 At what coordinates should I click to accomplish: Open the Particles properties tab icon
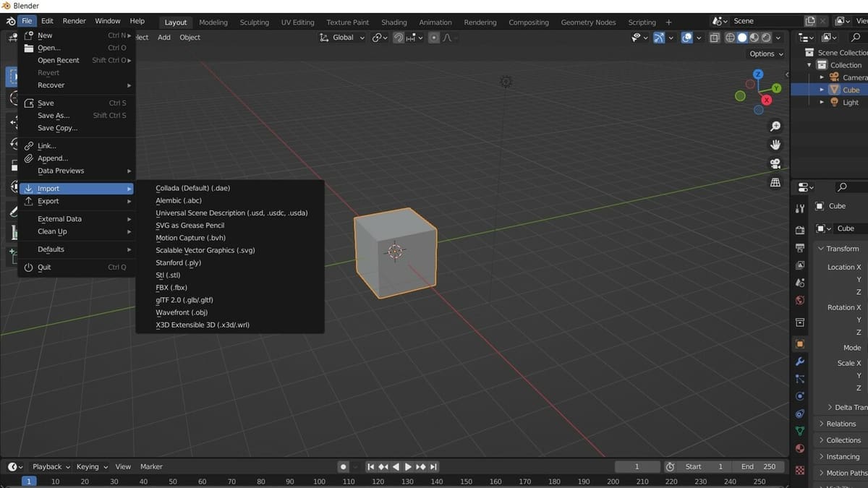pyautogui.click(x=799, y=378)
